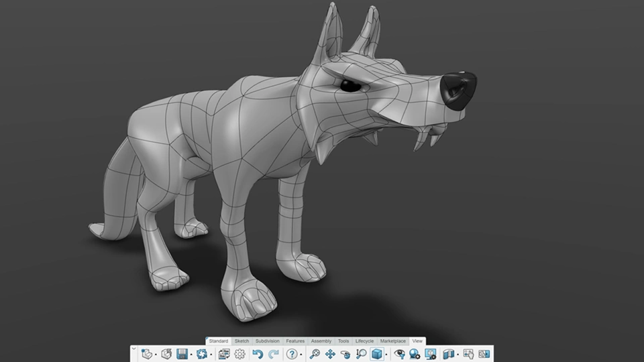Click the touch selection hand icon

click(468, 354)
